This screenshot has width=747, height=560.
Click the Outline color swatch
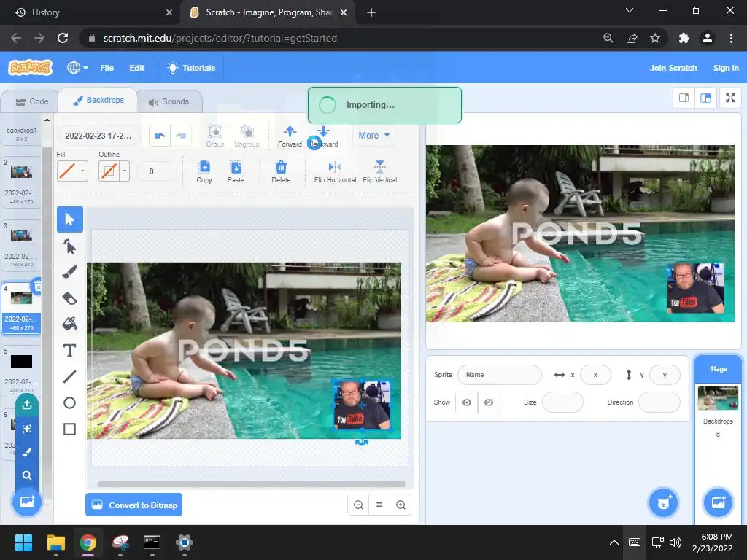click(109, 171)
